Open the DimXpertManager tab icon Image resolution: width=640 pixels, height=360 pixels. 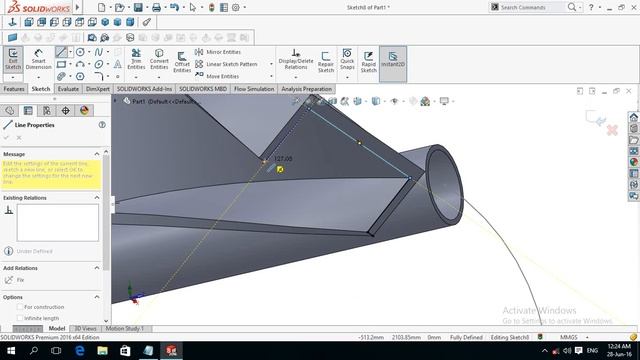pyautogui.click(x=65, y=111)
